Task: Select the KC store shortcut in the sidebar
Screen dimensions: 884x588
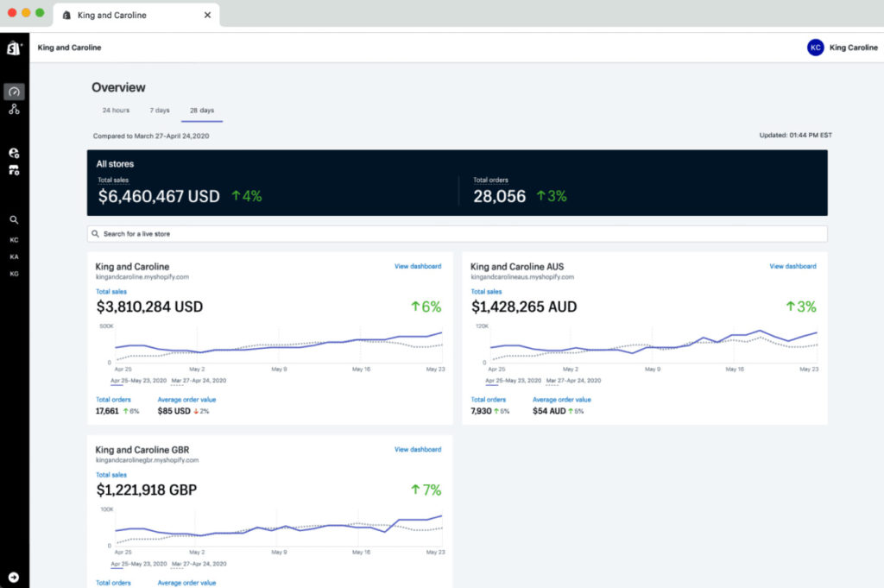Action: 14,239
